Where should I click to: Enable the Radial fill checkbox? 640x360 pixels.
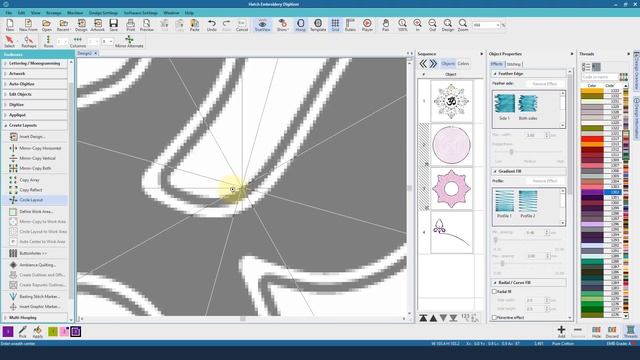[x=494, y=292]
